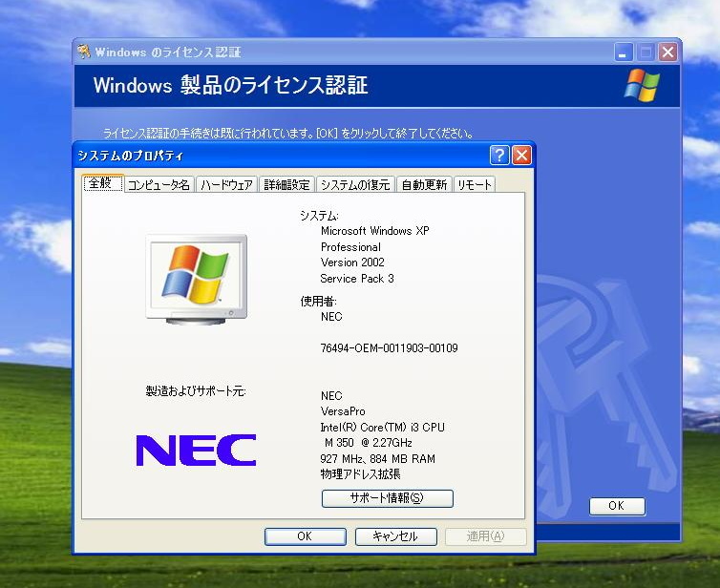Click the disabled 適用(A) button
The image size is (720, 588).
[486, 536]
